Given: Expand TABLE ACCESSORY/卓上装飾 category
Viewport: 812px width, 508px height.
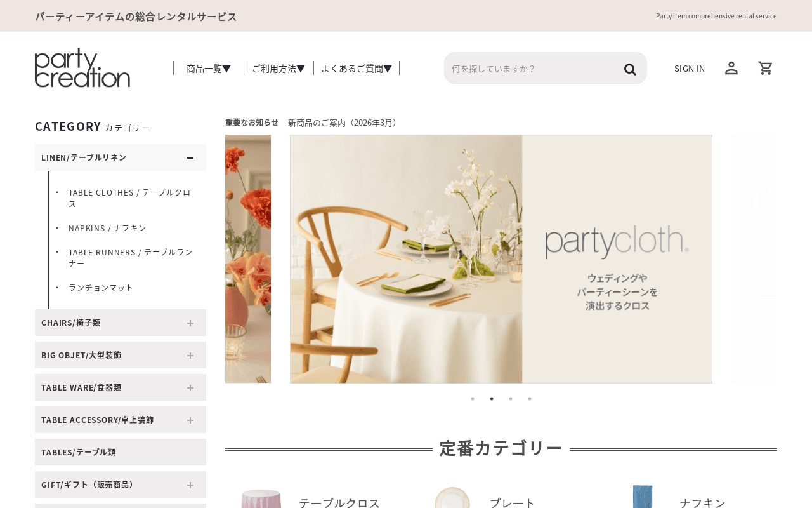Looking at the screenshot, I should [x=190, y=420].
